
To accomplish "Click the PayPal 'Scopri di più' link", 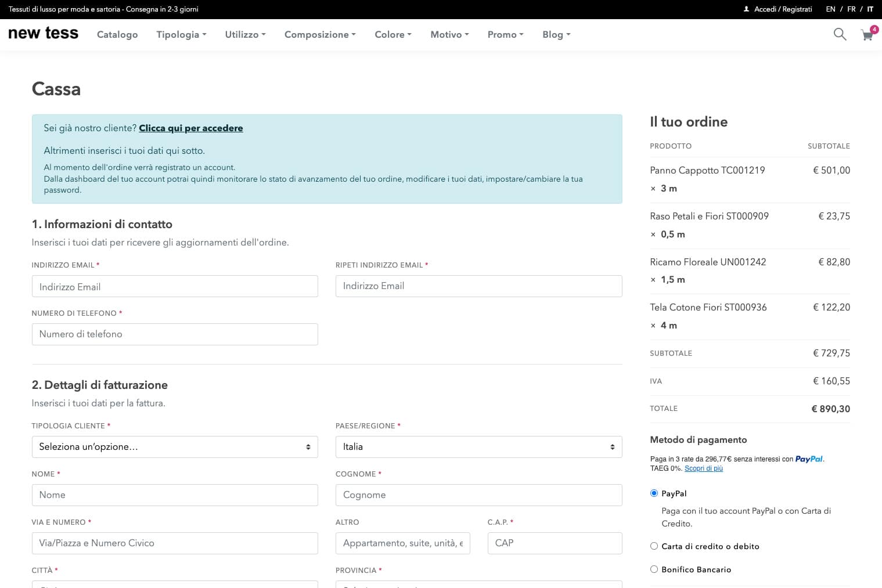I will (703, 468).
